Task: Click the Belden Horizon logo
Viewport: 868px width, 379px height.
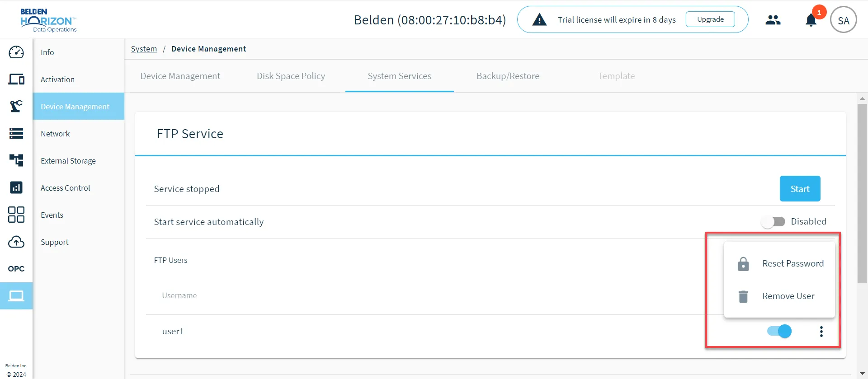Action: tap(48, 20)
